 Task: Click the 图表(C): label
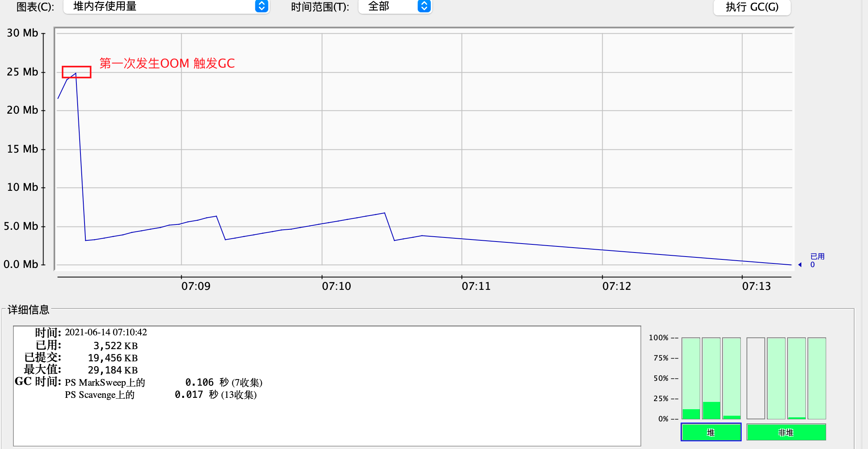(35, 7)
